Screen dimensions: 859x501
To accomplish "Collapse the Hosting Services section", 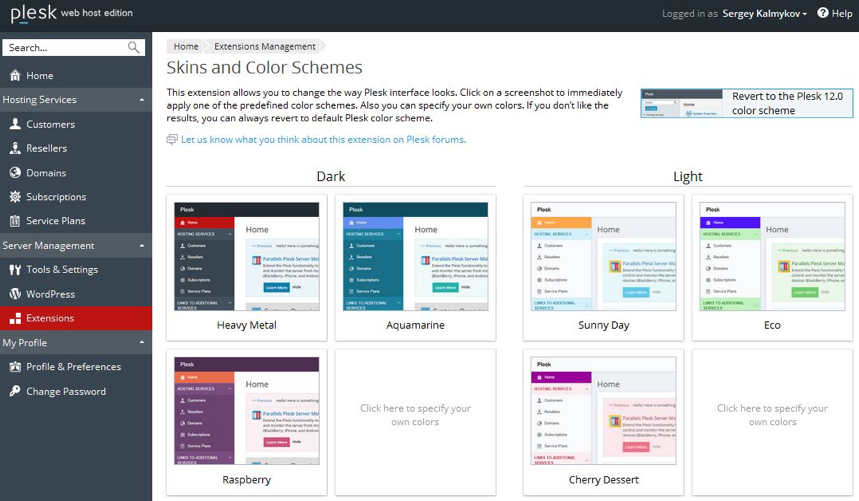I will [142, 100].
